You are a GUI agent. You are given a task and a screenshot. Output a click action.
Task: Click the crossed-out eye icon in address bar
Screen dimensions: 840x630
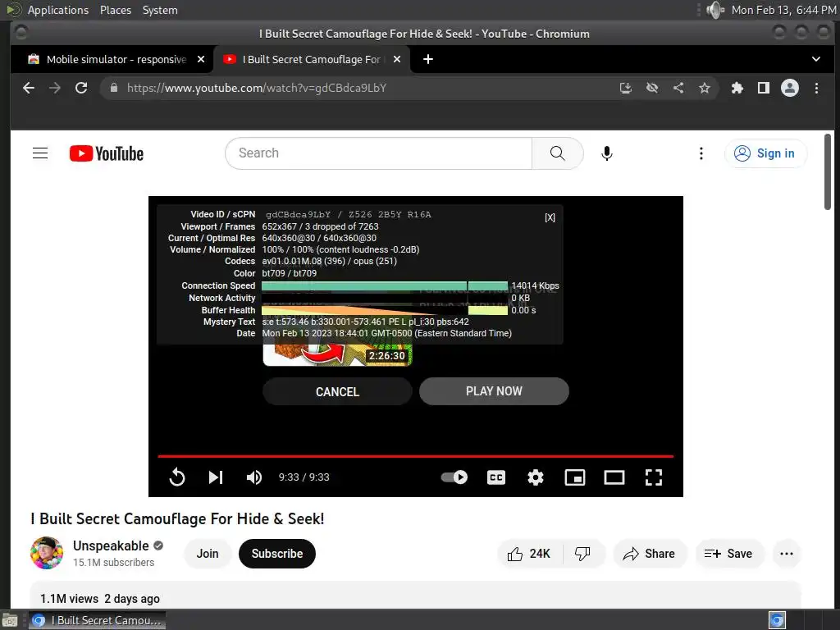coord(652,88)
